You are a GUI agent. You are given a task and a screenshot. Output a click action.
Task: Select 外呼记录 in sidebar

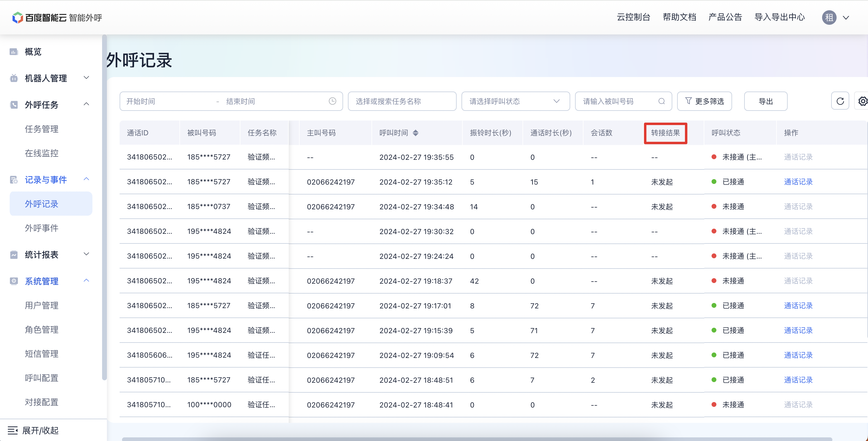(x=51, y=204)
